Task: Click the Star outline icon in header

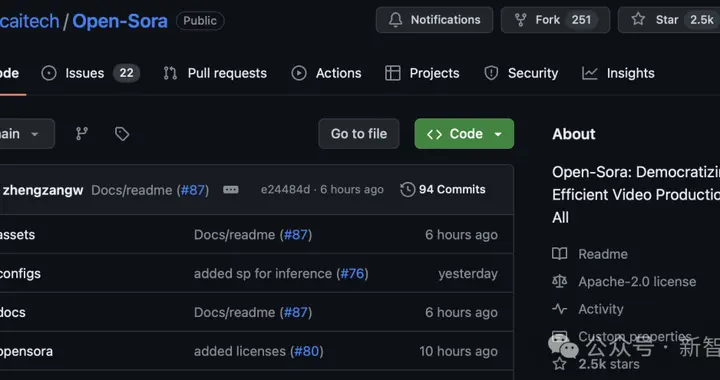Action: tap(638, 19)
